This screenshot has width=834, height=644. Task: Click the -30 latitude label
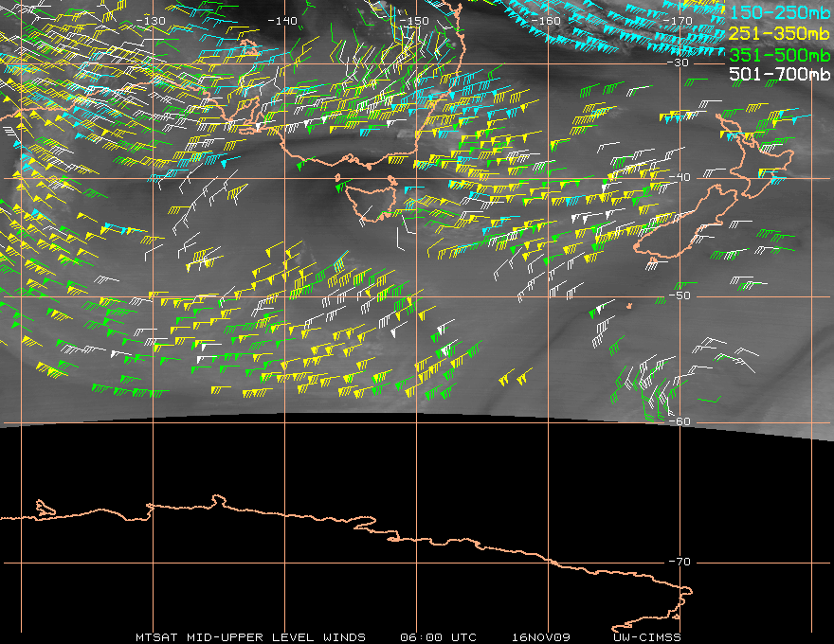click(679, 63)
